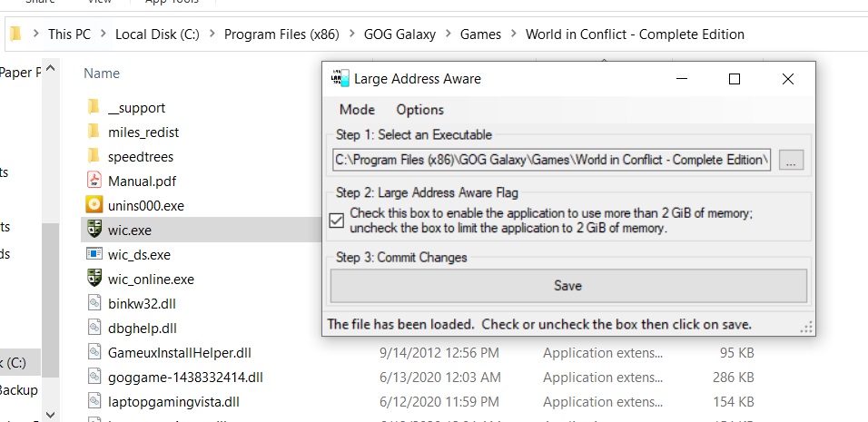Click the navigation pane scroll up arrow
The width and height of the screenshot is (868, 422).
coord(50,69)
